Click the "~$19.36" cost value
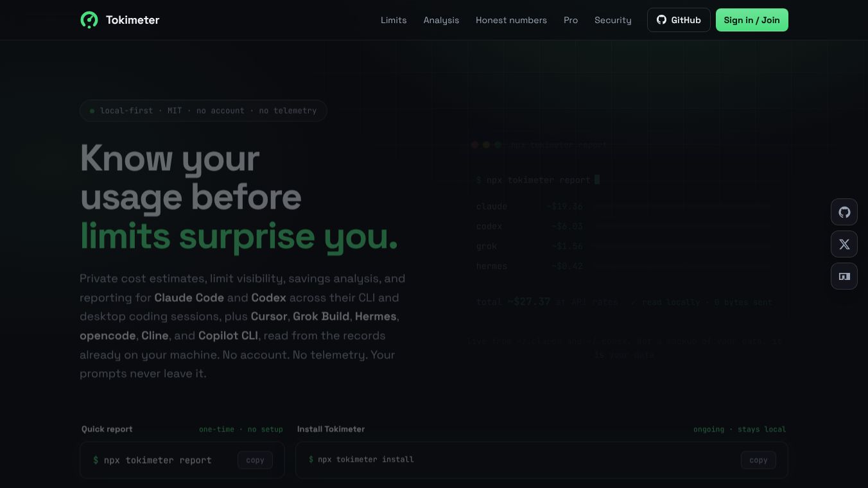This screenshot has height=488, width=868. (x=565, y=206)
